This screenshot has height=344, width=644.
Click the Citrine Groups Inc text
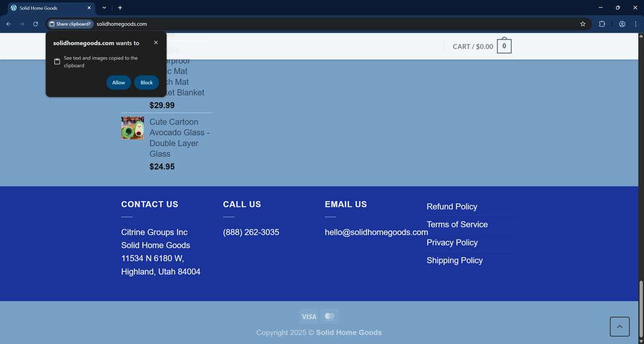pyautogui.click(x=154, y=233)
